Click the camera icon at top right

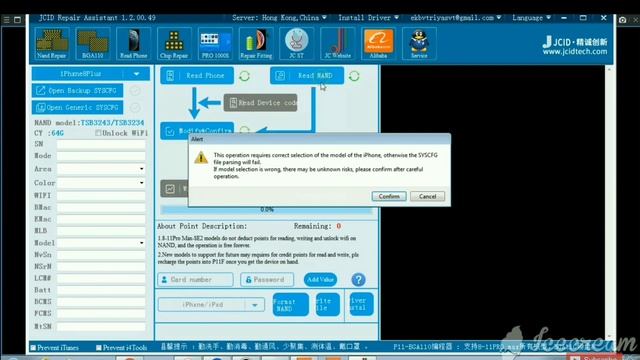pos(622,20)
